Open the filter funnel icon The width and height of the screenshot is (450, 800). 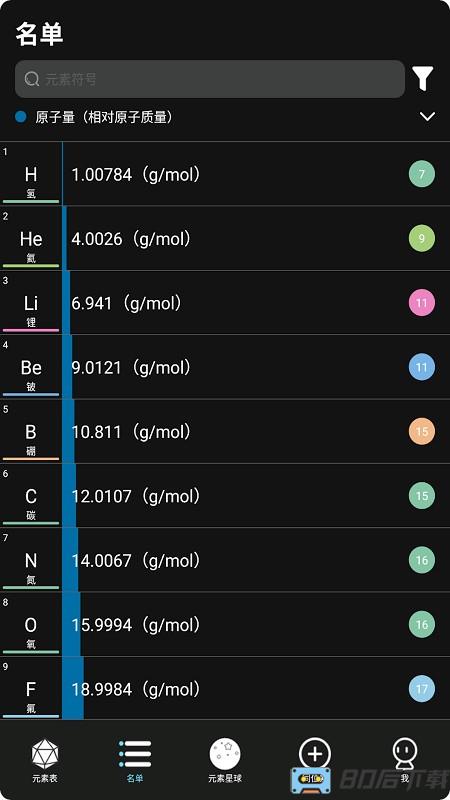pos(423,79)
